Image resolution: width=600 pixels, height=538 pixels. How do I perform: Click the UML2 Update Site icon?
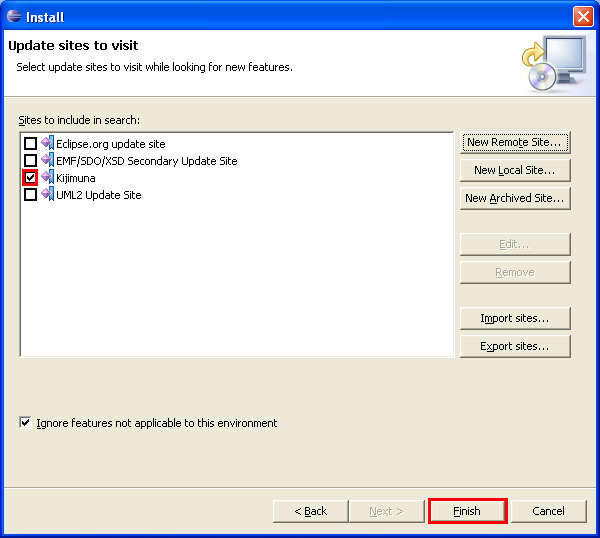tap(47, 195)
